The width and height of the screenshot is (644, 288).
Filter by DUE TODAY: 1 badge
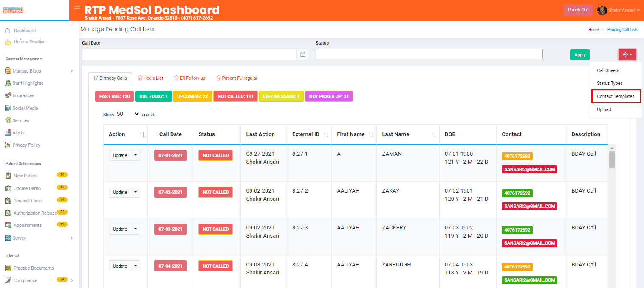(153, 96)
